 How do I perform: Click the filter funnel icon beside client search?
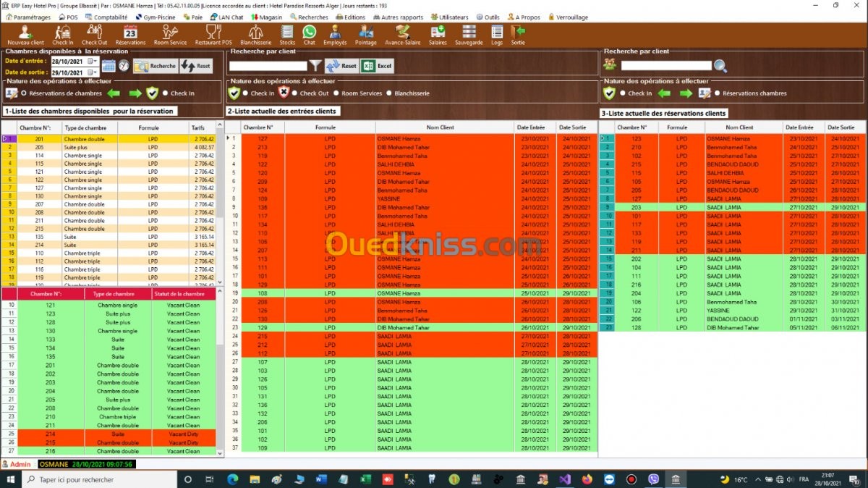(316, 66)
